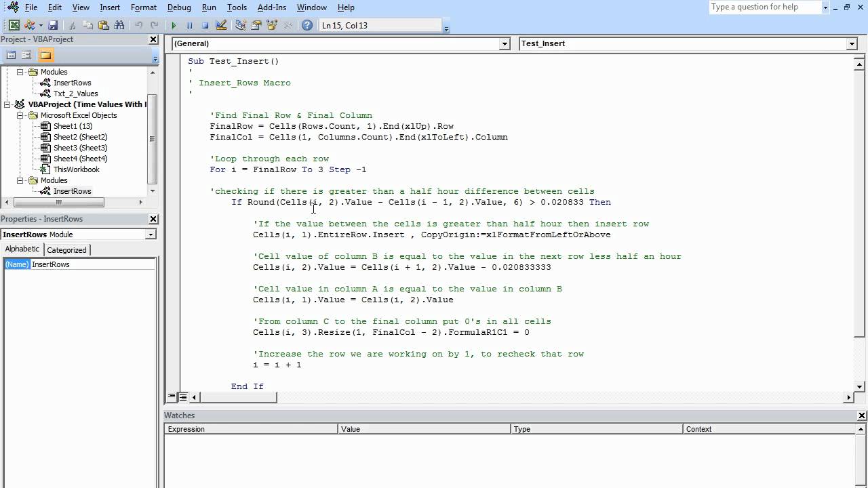The height and width of the screenshot is (488, 868).
Task: Switch to the Categorized properties tab
Action: pyautogui.click(x=66, y=250)
